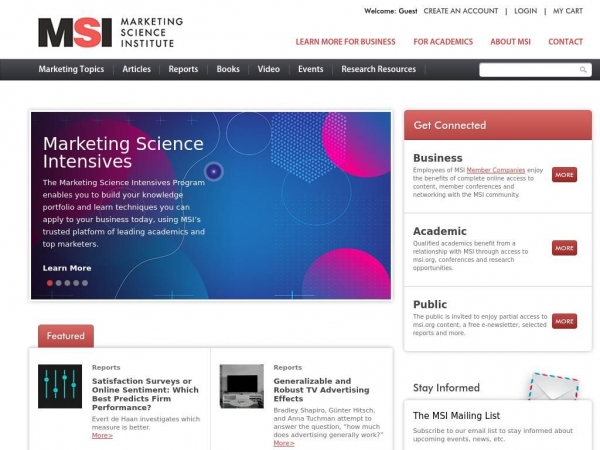The height and width of the screenshot is (450, 600).
Task: Click the Marketing Science Intensives banner heading
Action: point(123,152)
